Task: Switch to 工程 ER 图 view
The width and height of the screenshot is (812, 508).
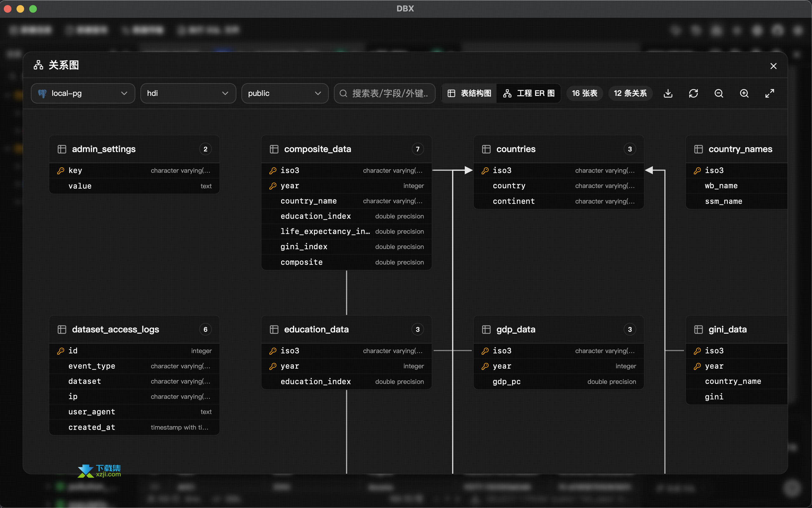Action: point(529,93)
